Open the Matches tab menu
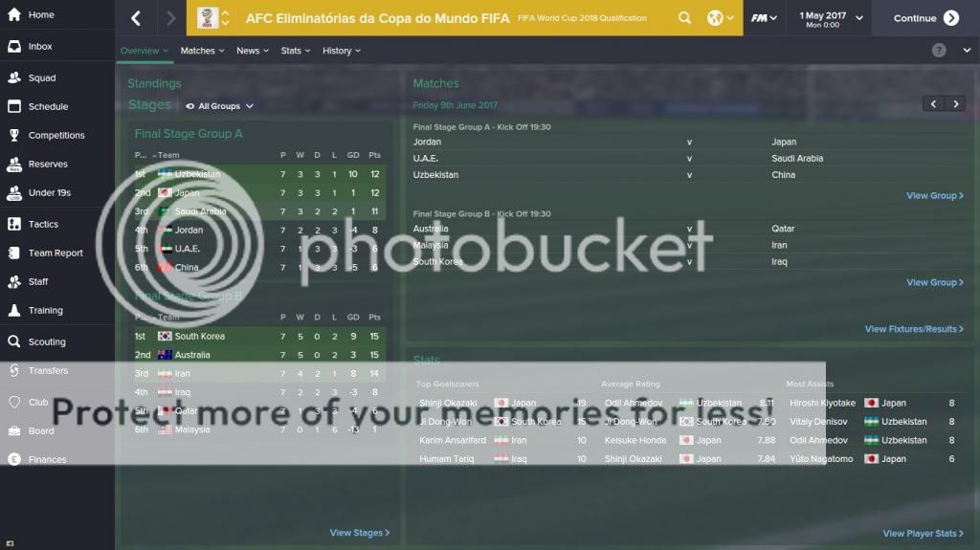Image resolution: width=980 pixels, height=550 pixels. tap(202, 51)
